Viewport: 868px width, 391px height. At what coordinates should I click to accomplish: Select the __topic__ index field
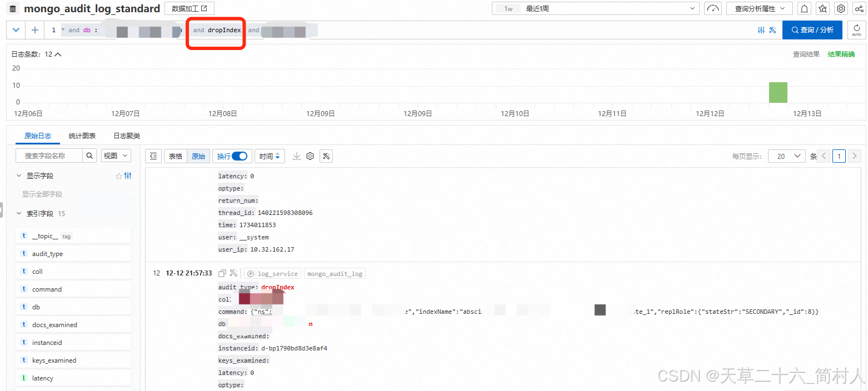74,236
